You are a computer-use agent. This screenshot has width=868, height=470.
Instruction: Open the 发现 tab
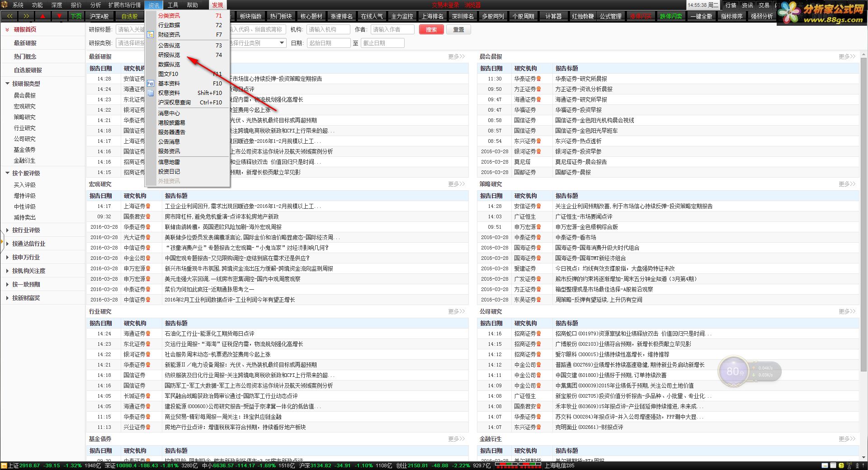point(217,5)
